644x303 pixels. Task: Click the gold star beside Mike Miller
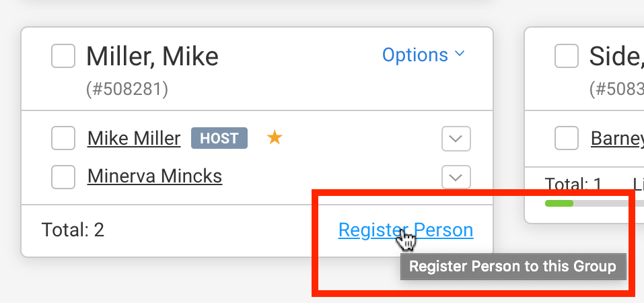(275, 138)
